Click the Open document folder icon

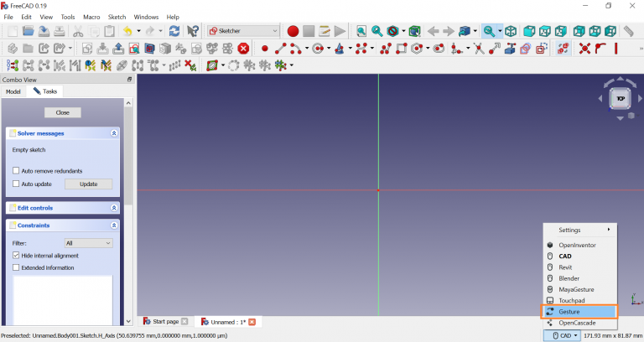pyautogui.click(x=29, y=31)
